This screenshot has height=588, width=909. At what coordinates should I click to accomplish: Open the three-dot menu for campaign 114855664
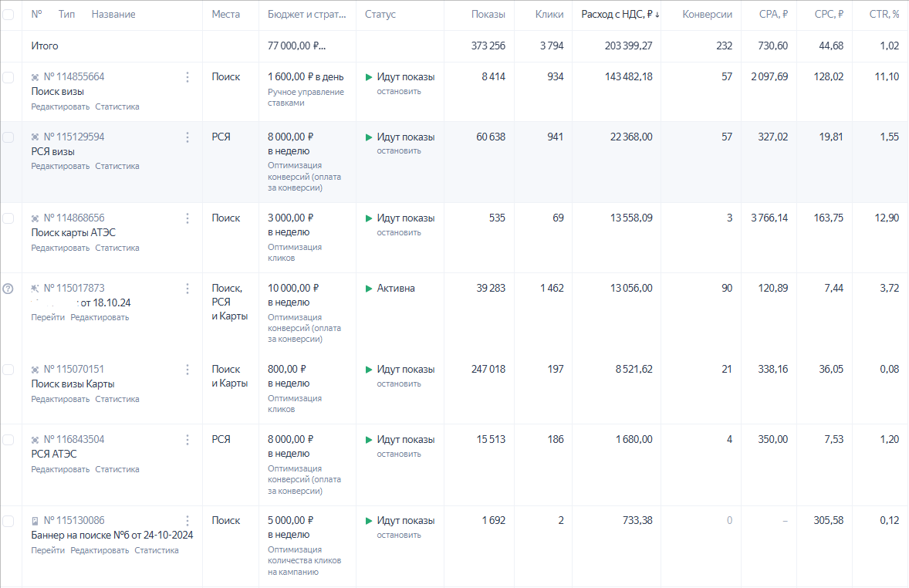point(188,77)
